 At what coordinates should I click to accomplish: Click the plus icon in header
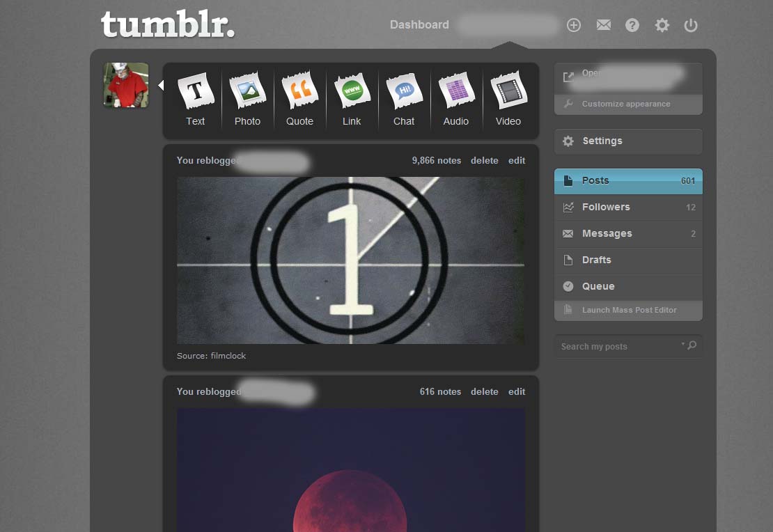click(x=573, y=25)
